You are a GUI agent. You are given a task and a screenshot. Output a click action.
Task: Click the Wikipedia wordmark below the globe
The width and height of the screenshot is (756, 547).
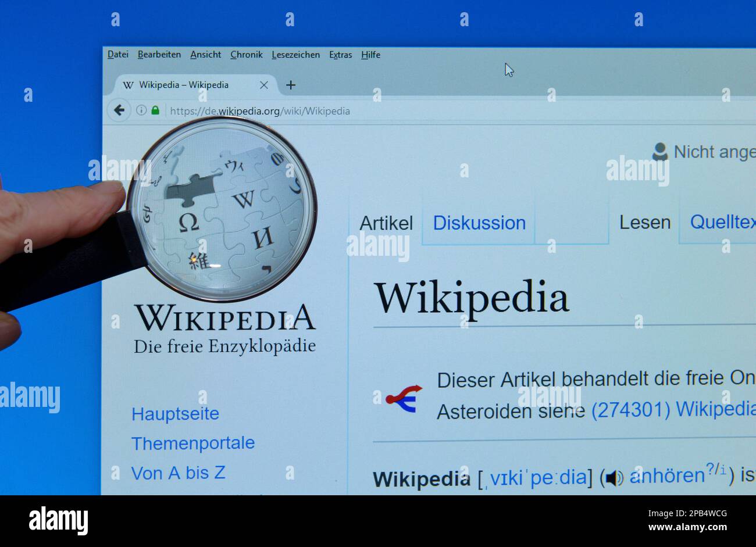[225, 317]
